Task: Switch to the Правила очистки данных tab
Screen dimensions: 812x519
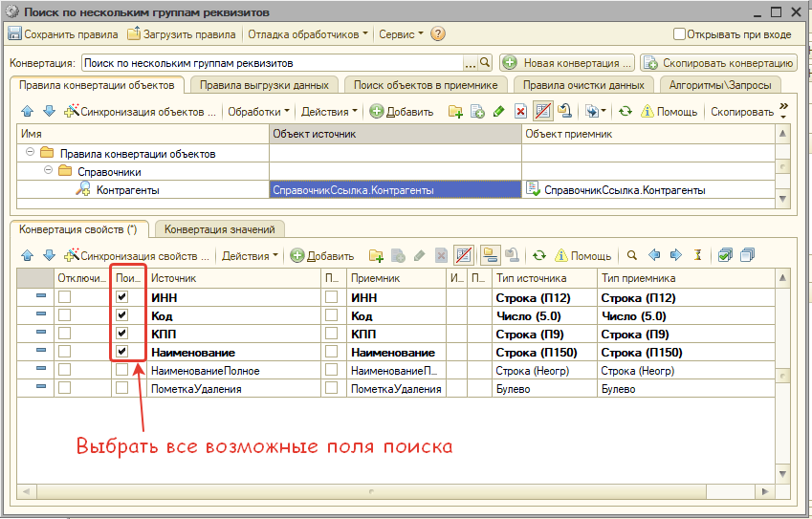Action: [x=583, y=85]
